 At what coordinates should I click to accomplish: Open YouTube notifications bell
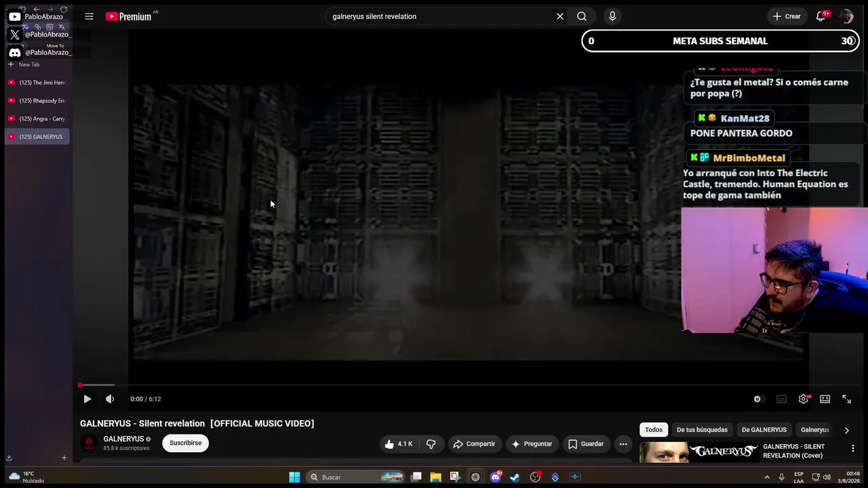tap(821, 16)
